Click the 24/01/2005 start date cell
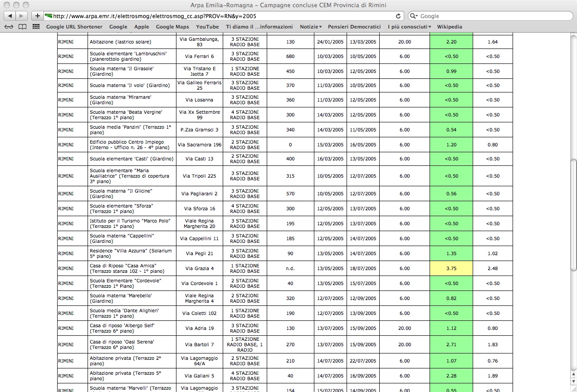The width and height of the screenshot is (577, 392). coord(330,42)
